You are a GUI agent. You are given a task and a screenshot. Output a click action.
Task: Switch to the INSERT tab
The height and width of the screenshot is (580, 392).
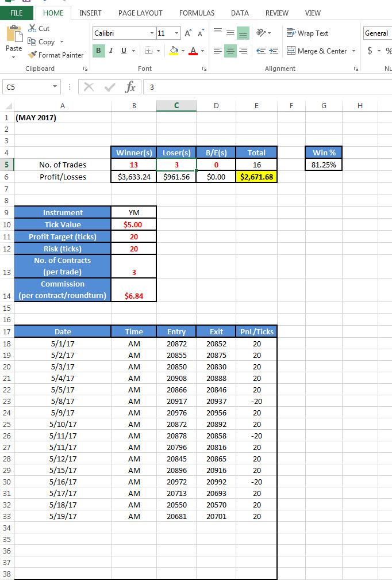90,13
